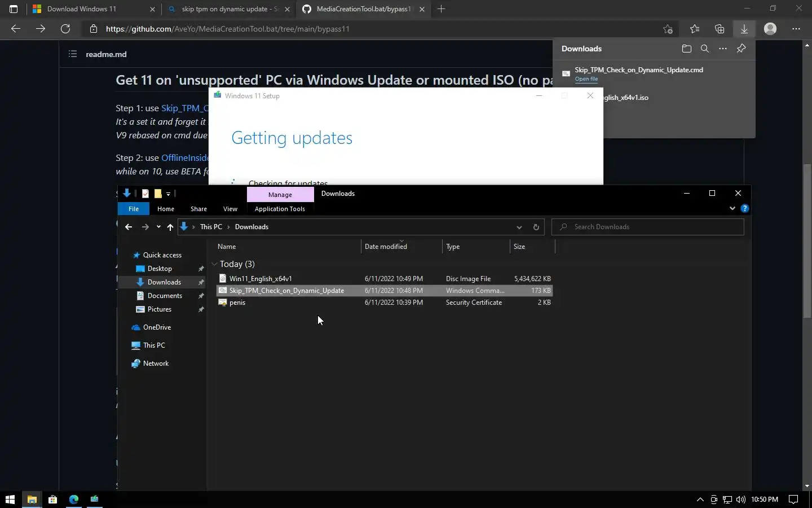Open the File menu in Explorer
Viewport: 812px width, 508px height.
[134, 209]
